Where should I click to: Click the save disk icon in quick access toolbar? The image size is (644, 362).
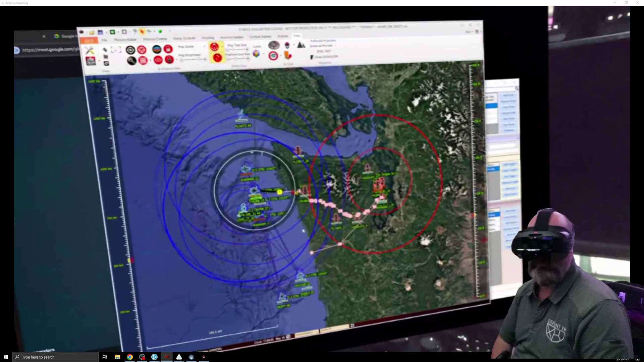click(100, 32)
